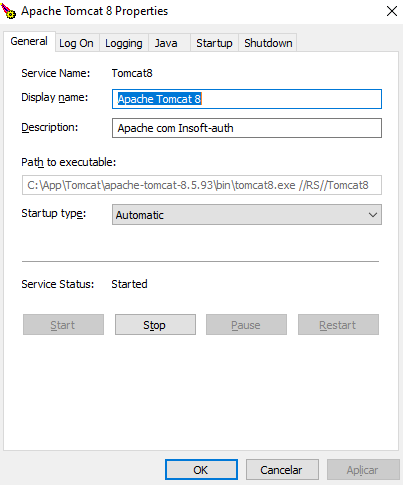Screen dimensions: 403x485
Task: Confirm with the OK button
Action: click(x=201, y=470)
